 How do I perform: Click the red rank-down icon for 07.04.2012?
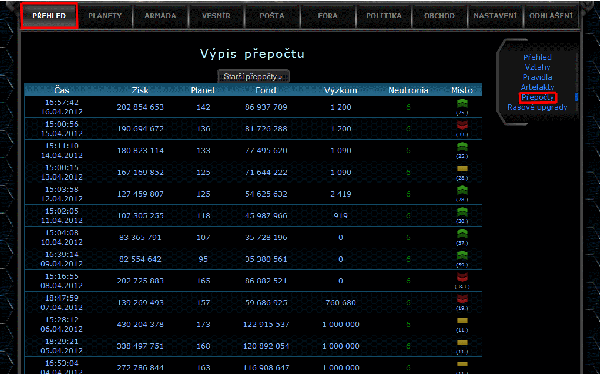(x=462, y=299)
